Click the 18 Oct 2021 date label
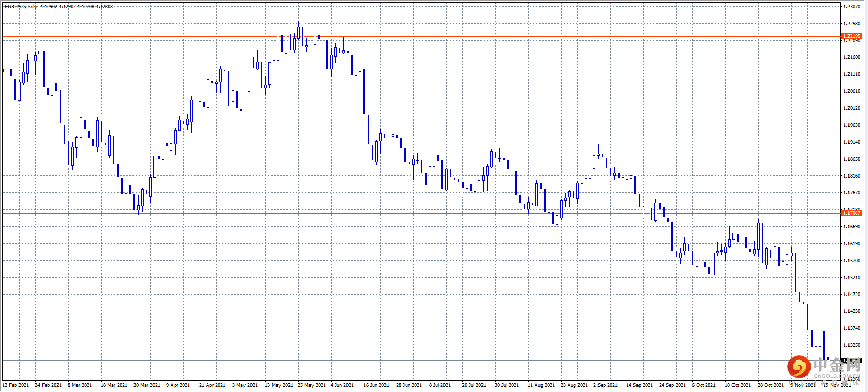The height and width of the screenshot is (392, 868). (738, 385)
